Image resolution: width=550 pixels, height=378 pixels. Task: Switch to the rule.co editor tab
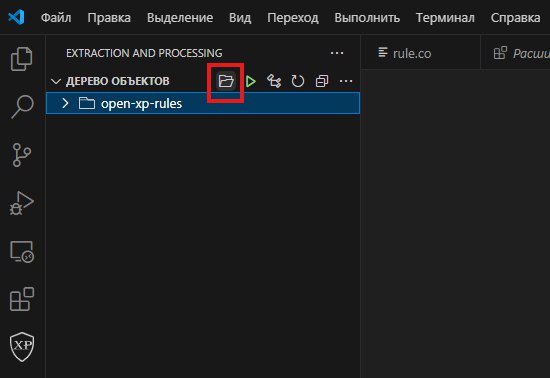[x=420, y=53]
